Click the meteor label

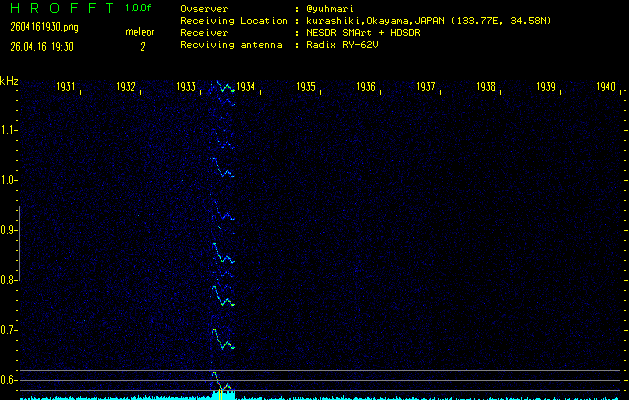[141, 33]
